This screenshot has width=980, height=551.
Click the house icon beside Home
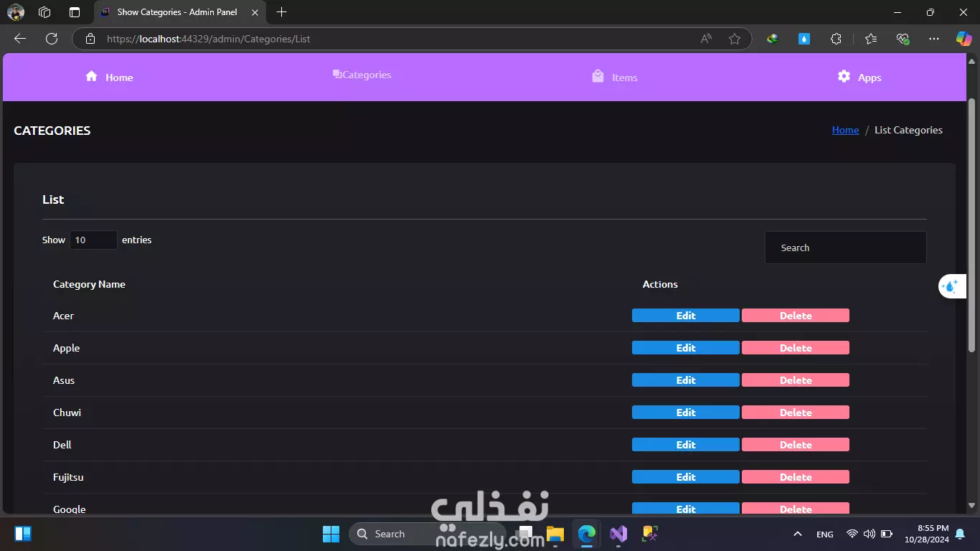coord(91,76)
